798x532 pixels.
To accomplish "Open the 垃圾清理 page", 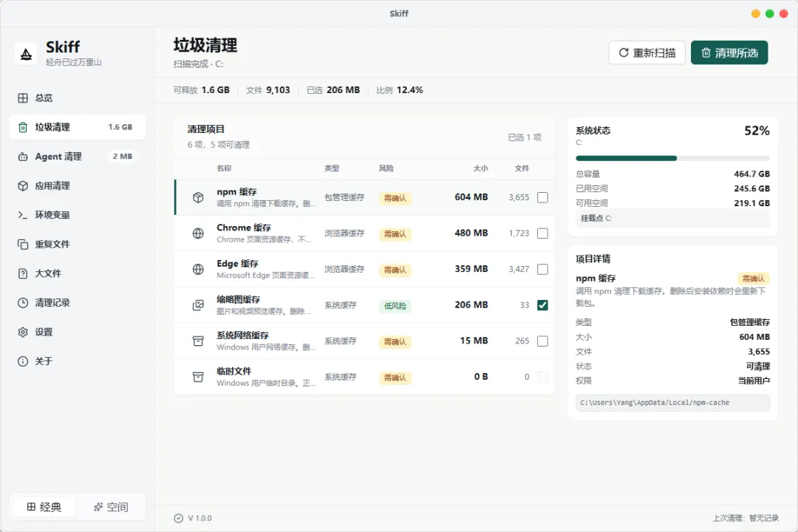I will (x=78, y=127).
